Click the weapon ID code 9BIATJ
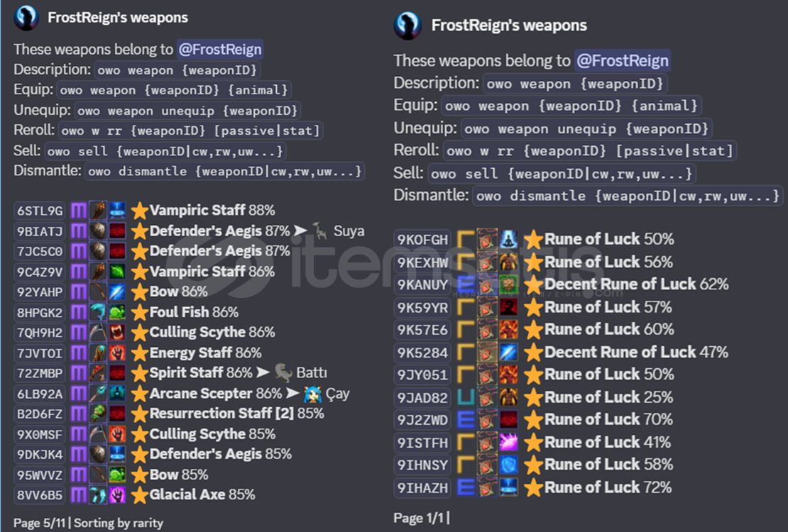 click(40, 231)
